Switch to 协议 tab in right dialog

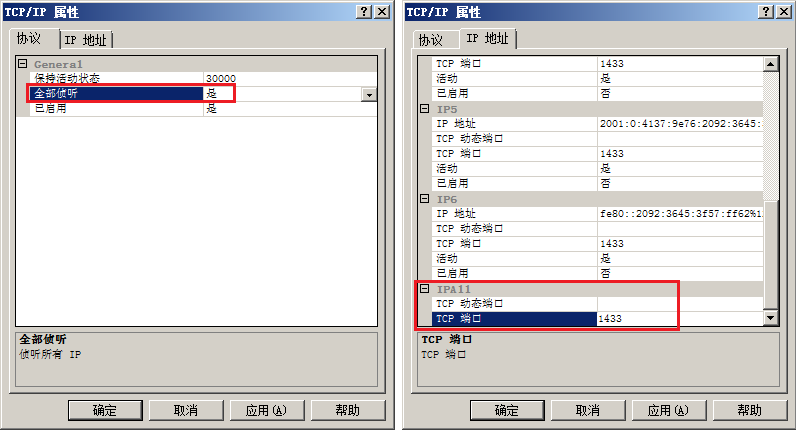(x=431, y=40)
